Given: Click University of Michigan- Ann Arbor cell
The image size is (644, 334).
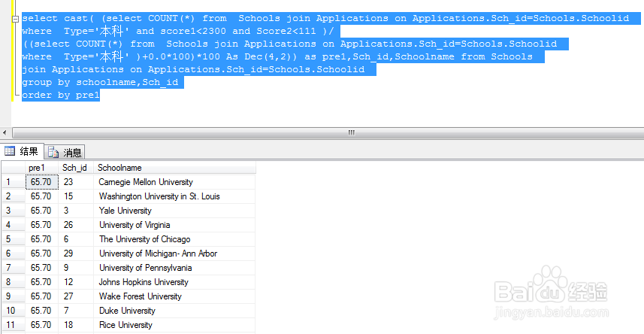Looking at the screenshot, I should [x=174, y=254].
